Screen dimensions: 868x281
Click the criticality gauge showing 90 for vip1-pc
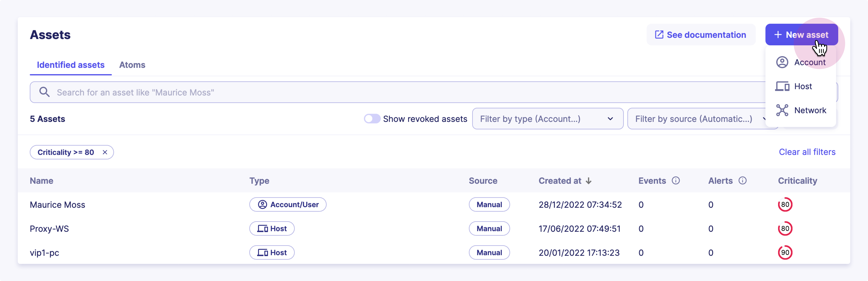point(785,252)
